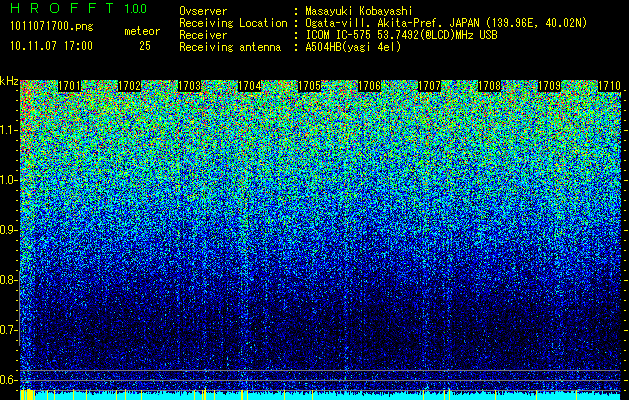Screen dimensions: 629x400
Task: Click the Ovserver field label
Action: coord(203,12)
